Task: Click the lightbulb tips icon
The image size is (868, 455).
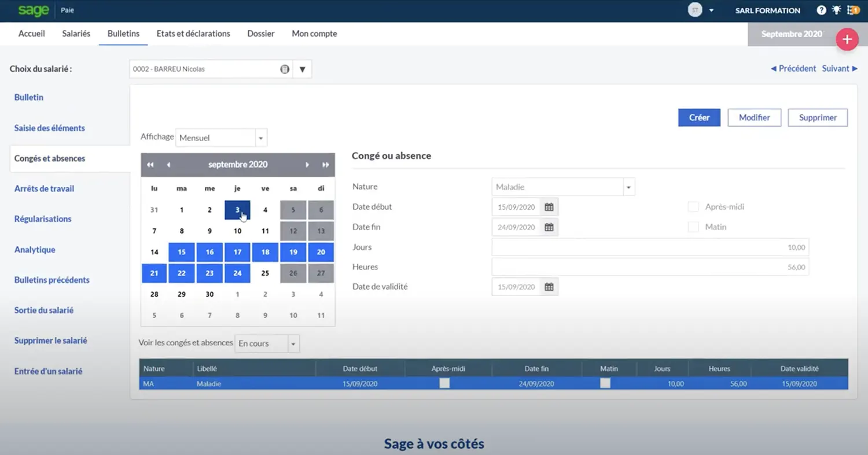Action: pos(836,10)
